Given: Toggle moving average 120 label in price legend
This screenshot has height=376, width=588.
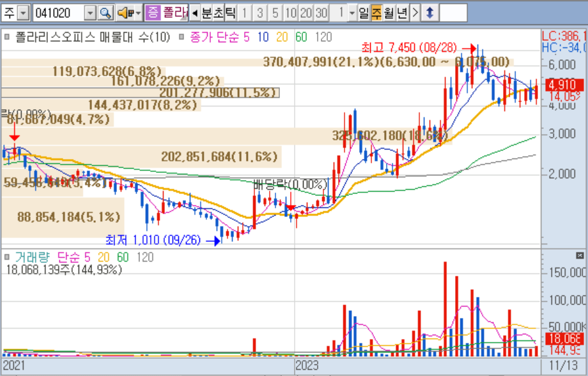Looking at the screenshot, I should pyautogui.click(x=323, y=36).
